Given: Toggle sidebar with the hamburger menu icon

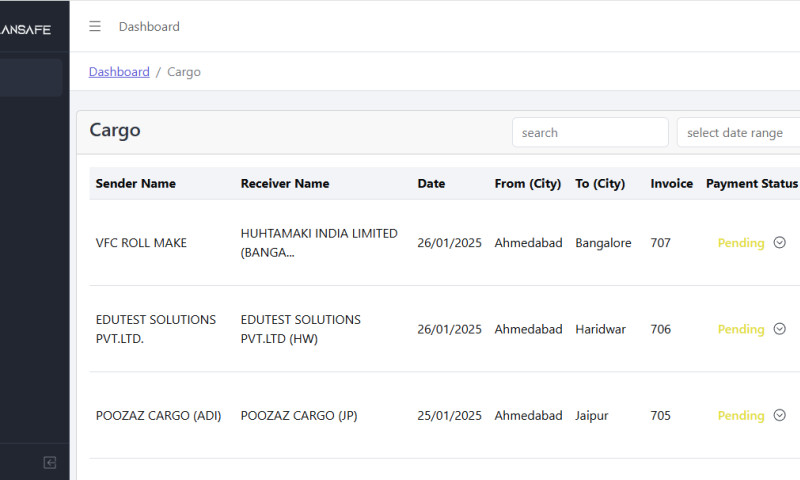Looking at the screenshot, I should click(95, 26).
